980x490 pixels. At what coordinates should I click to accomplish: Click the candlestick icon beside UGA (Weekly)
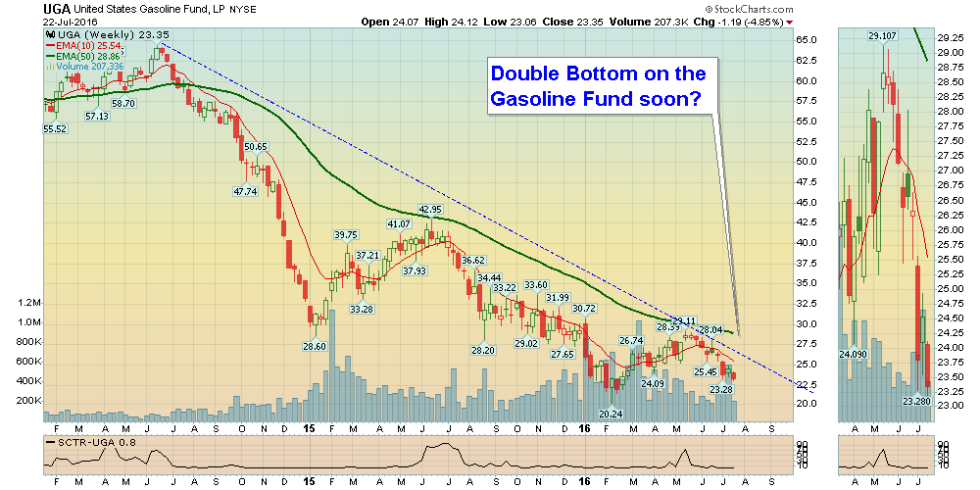tap(49, 34)
